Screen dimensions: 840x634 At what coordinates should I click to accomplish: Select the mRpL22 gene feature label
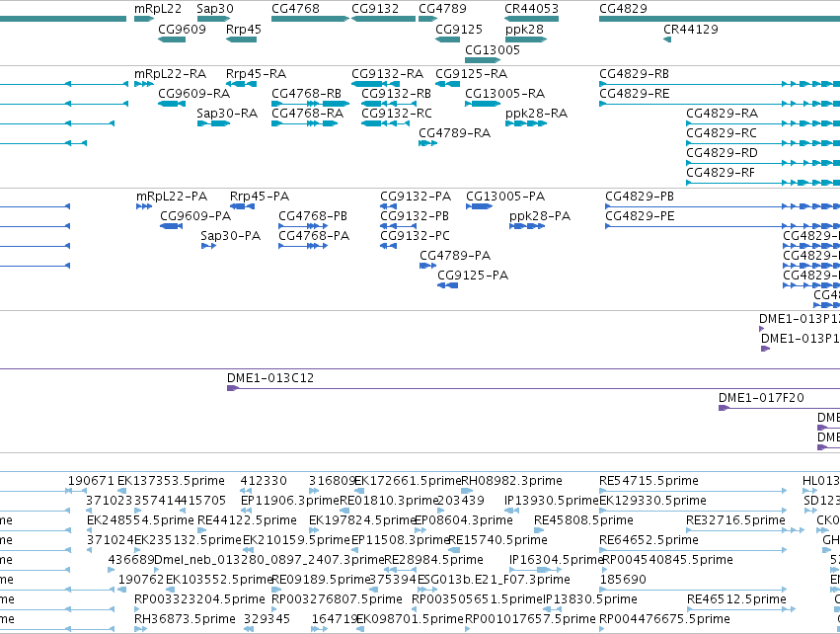158,9
